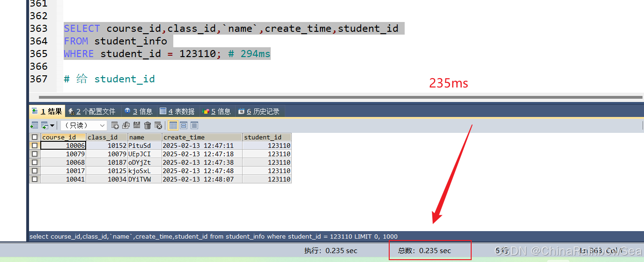
Task: Open the copy result dropdown arrow
Action: coord(52,125)
